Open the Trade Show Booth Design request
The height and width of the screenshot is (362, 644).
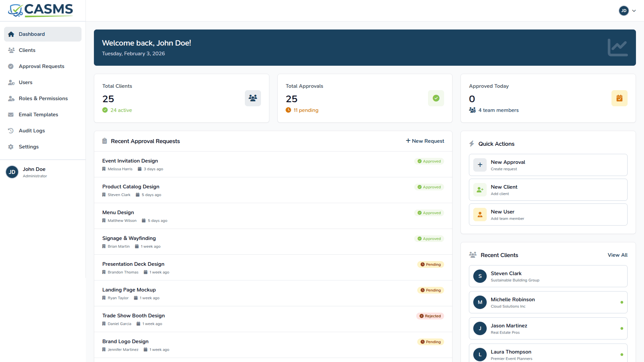(133, 316)
